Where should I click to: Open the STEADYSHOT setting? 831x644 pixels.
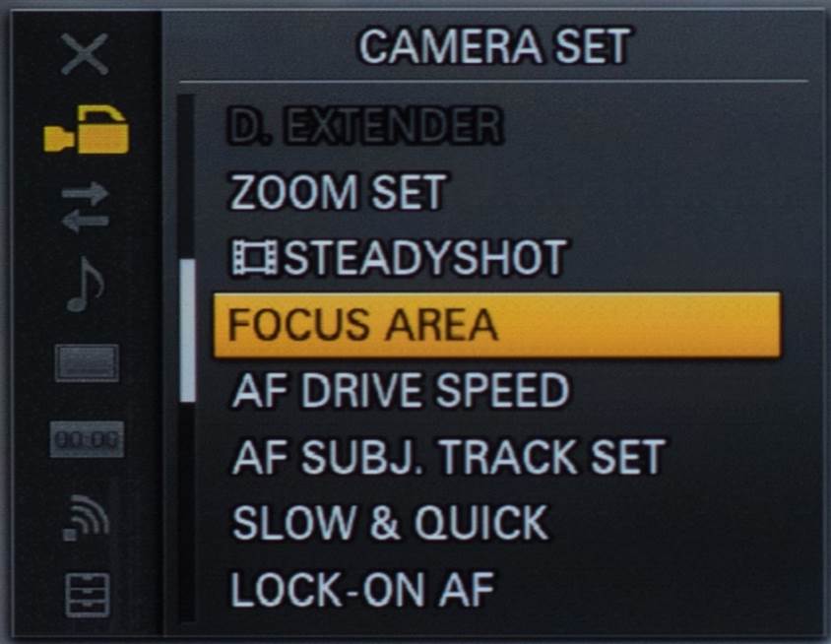(x=400, y=258)
